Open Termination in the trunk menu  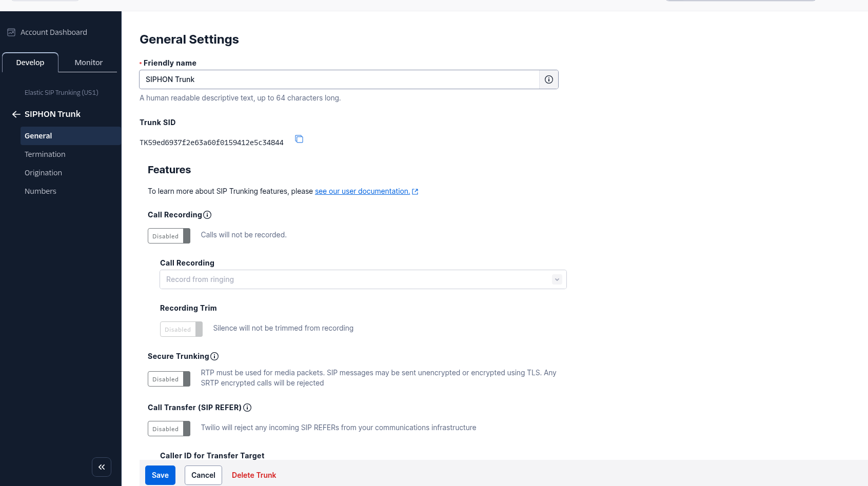[x=45, y=154]
